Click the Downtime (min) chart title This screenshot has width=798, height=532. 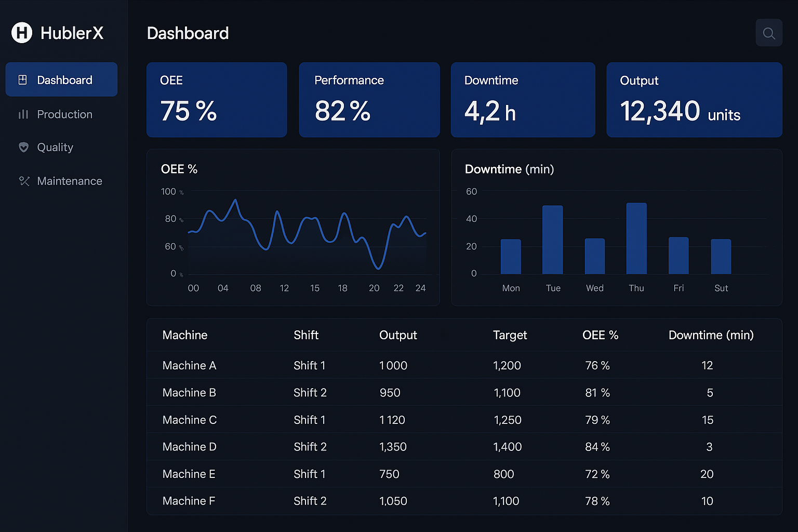509,169
